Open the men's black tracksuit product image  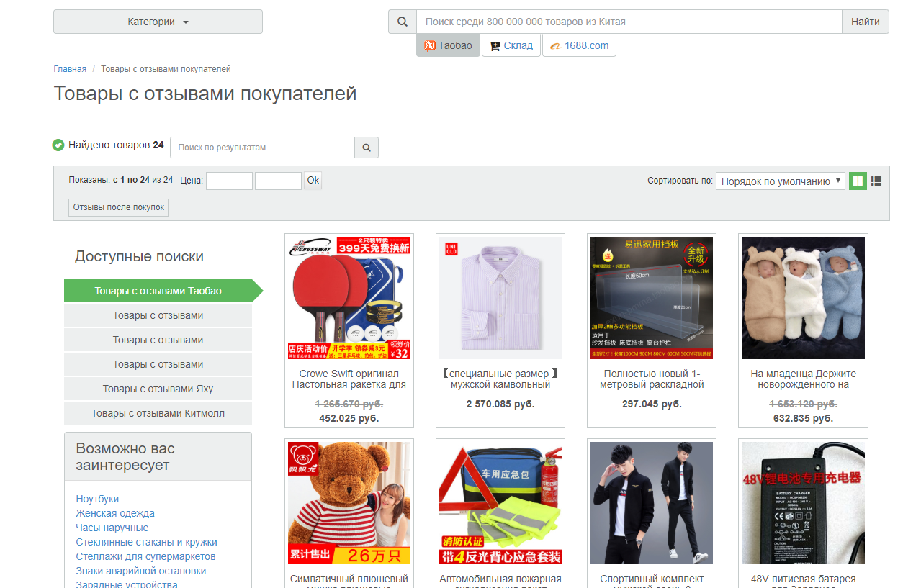coord(652,503)
